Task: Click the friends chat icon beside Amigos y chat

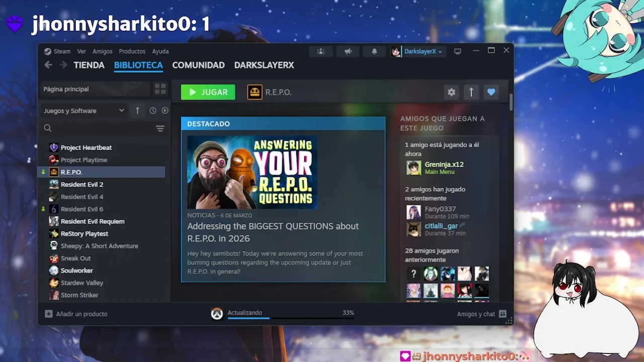Action: pyautogui.click(x=502, y=314)
